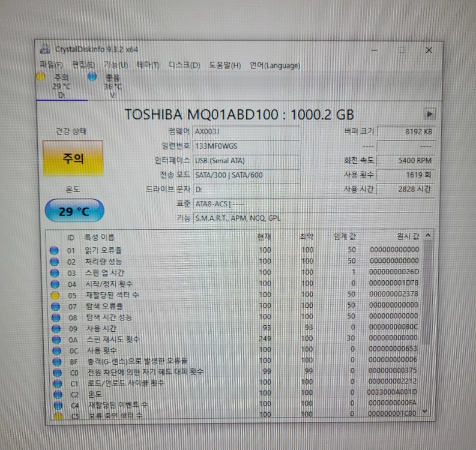This screenshot has height=450, width=476.
Task: Click the interface field USB (Serial ATA)
Action: tap(246, 161)
